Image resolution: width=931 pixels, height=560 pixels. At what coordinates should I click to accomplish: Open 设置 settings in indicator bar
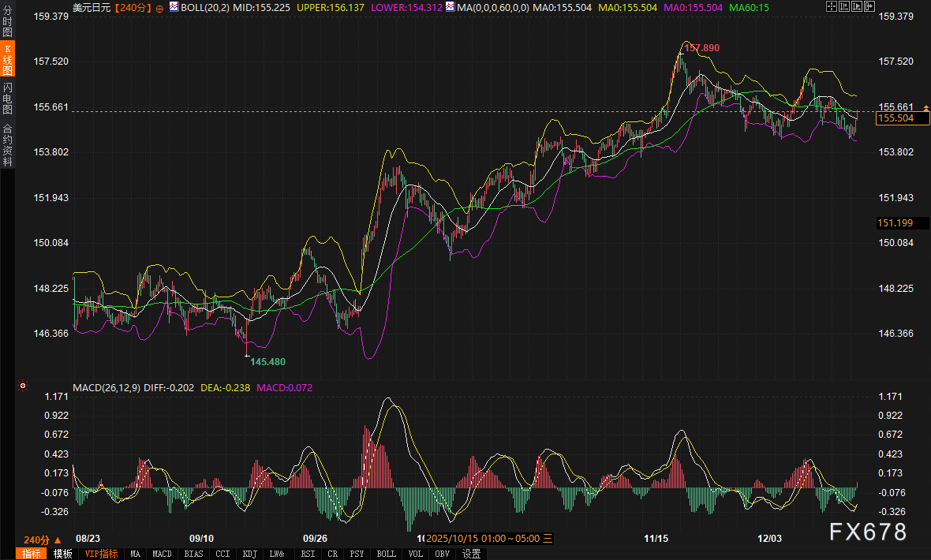point(471,554)
